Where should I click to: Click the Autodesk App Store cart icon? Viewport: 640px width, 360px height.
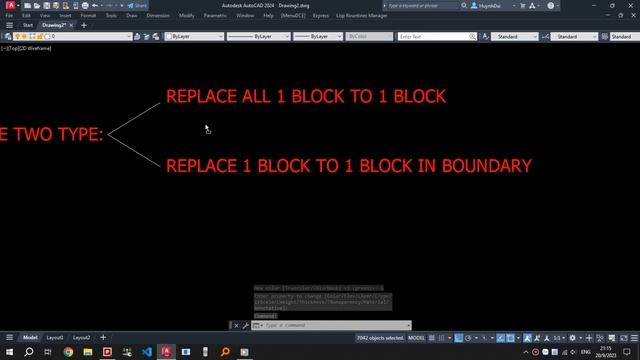[x=523, y=6]
